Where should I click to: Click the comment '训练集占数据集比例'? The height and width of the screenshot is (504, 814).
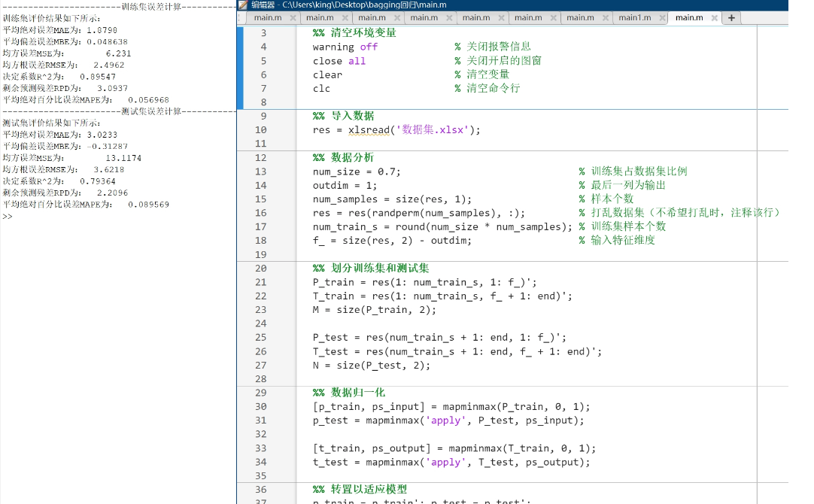tap(639, 172)
